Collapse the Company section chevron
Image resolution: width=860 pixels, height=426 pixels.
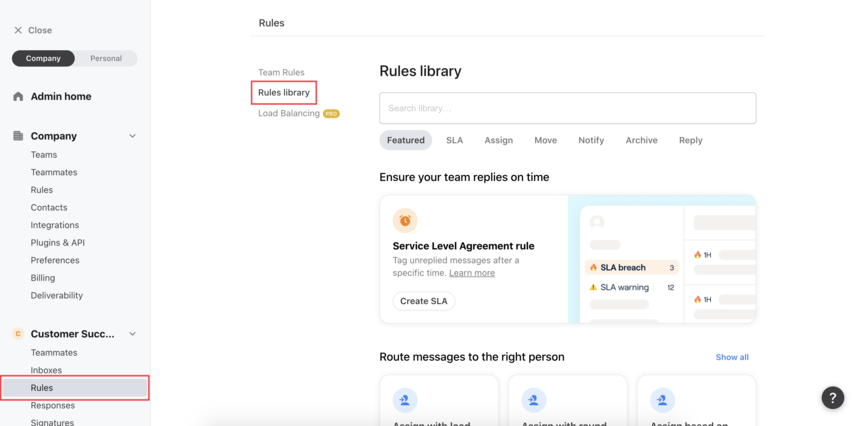[x=132, y=136]
